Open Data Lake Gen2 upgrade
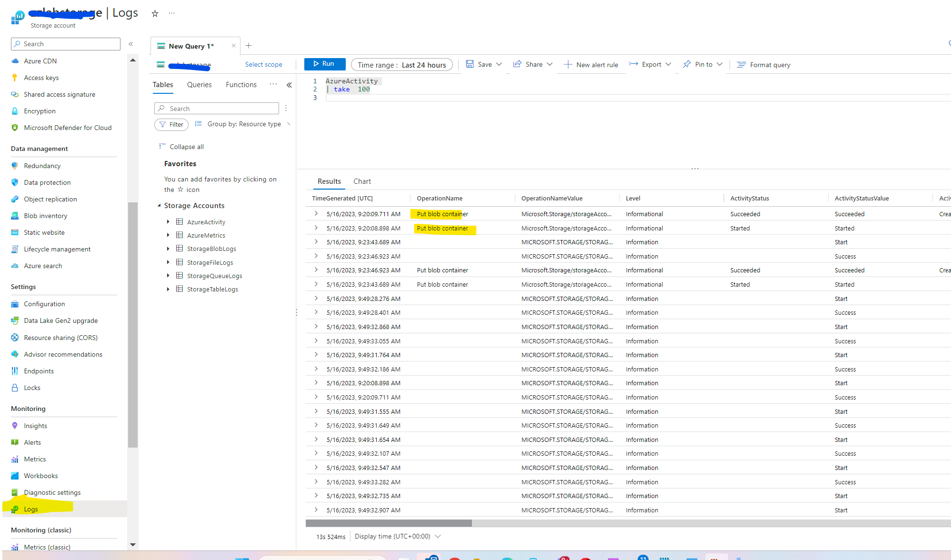951x560 pixels. [60, 320]
